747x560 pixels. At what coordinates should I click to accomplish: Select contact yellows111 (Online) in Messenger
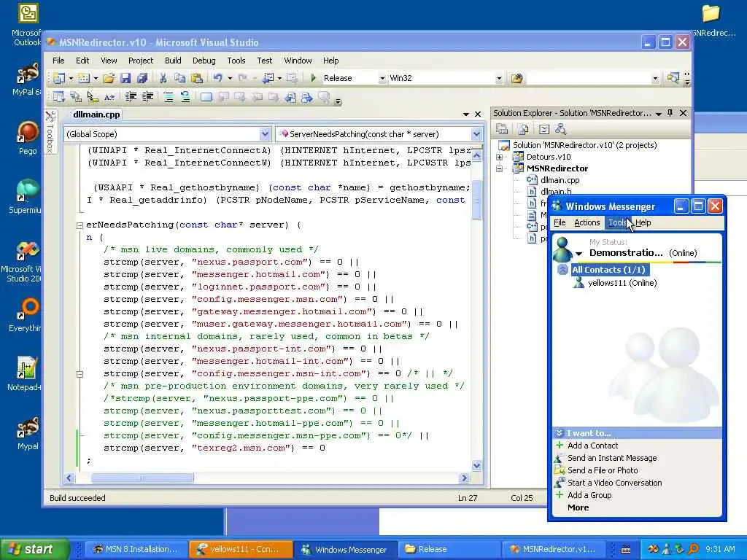point(622,283)
